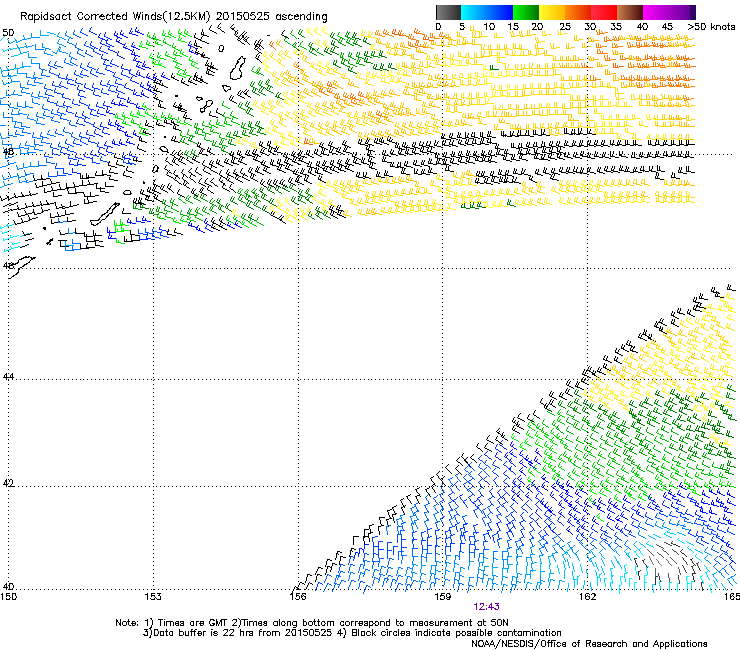This screenshot has width=740, height=650.
Task: Click the NOAA/NESDIS credit line
Action: pyautogui.click(x=589, y=644)
